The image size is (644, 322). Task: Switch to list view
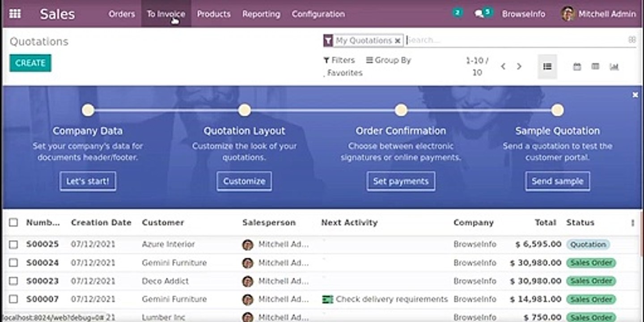click(x=547, y=66)
